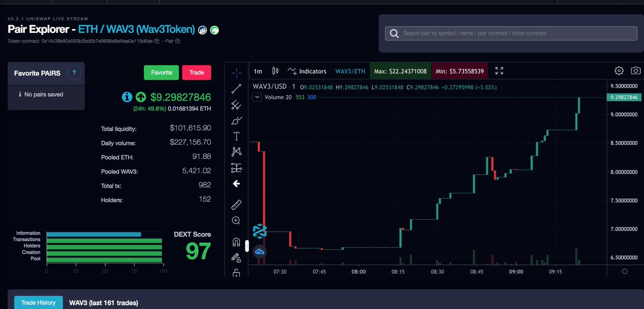Click the DEXTools logo watermark on chart
This screenshot has height=309, width=644.
pos(259,231)
